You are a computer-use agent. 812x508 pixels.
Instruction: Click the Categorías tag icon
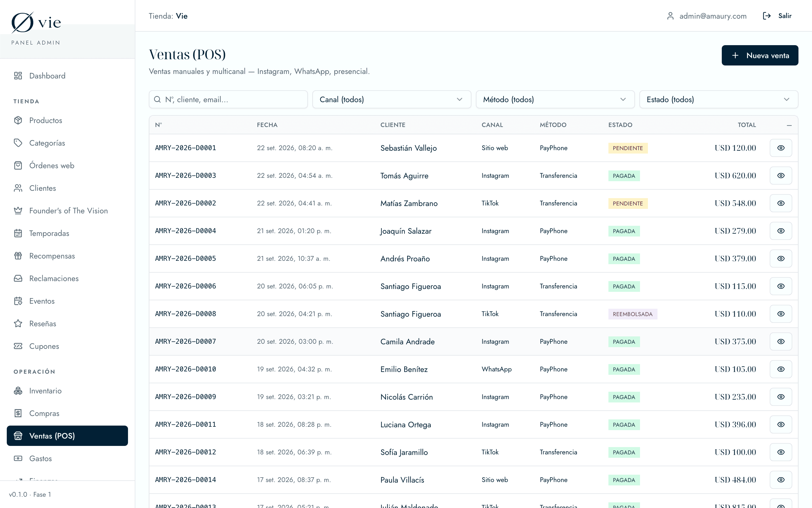pos(18,143)
